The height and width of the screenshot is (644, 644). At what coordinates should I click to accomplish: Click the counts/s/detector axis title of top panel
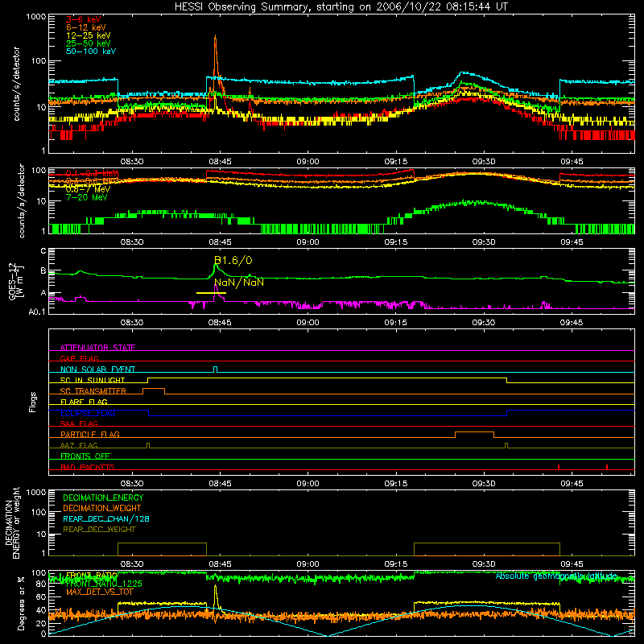(x=16, y=84)
